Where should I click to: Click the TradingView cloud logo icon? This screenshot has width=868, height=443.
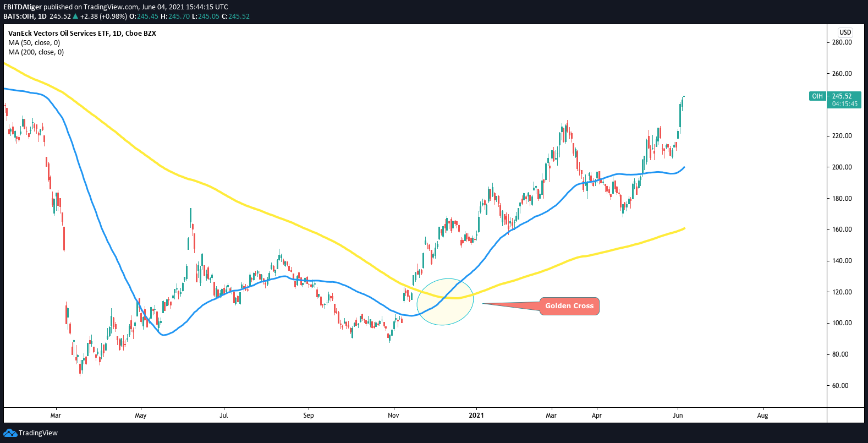(x=10, y=433)
